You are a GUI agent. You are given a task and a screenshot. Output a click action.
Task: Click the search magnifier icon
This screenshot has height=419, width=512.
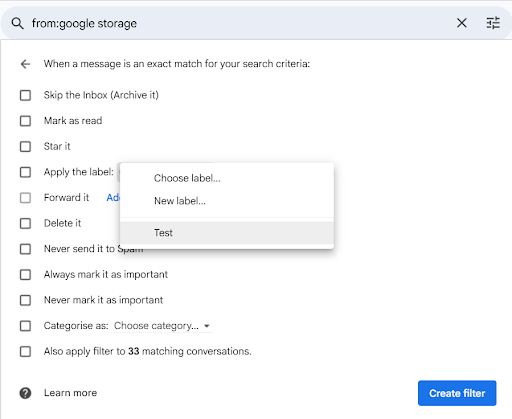tap(17, 23)
